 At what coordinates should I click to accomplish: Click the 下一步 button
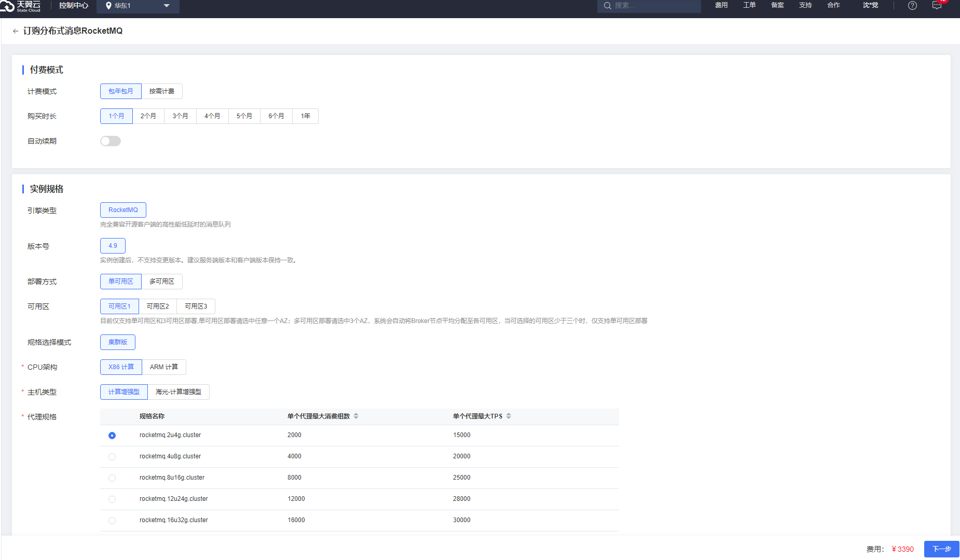[942, 549]
